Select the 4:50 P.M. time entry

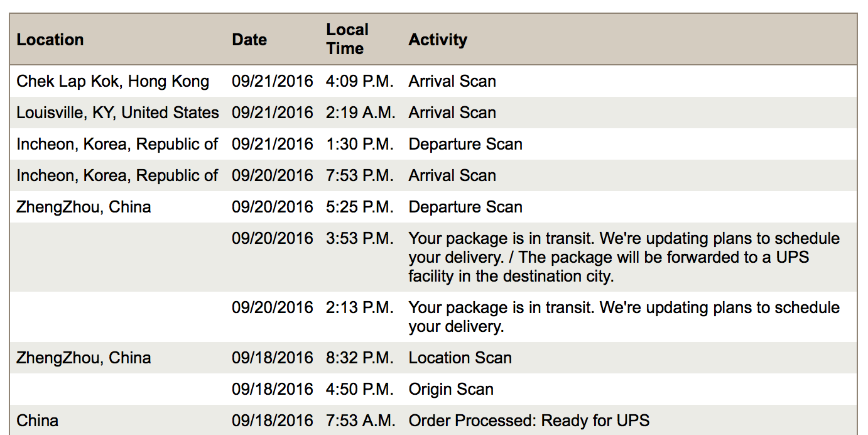point(360,389)
